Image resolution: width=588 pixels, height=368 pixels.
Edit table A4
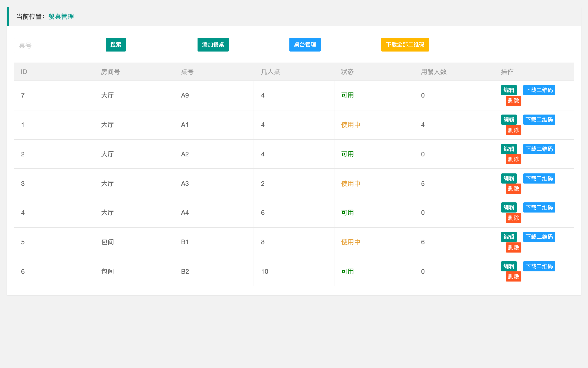point(509,207)
